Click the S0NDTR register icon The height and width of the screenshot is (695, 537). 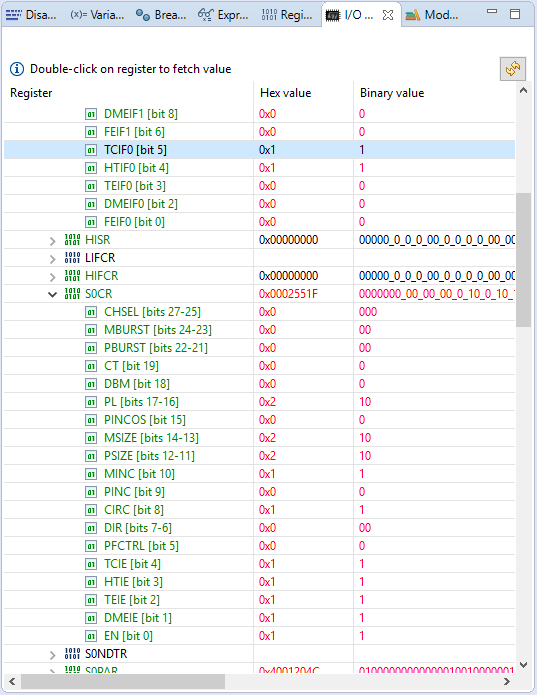72,654
